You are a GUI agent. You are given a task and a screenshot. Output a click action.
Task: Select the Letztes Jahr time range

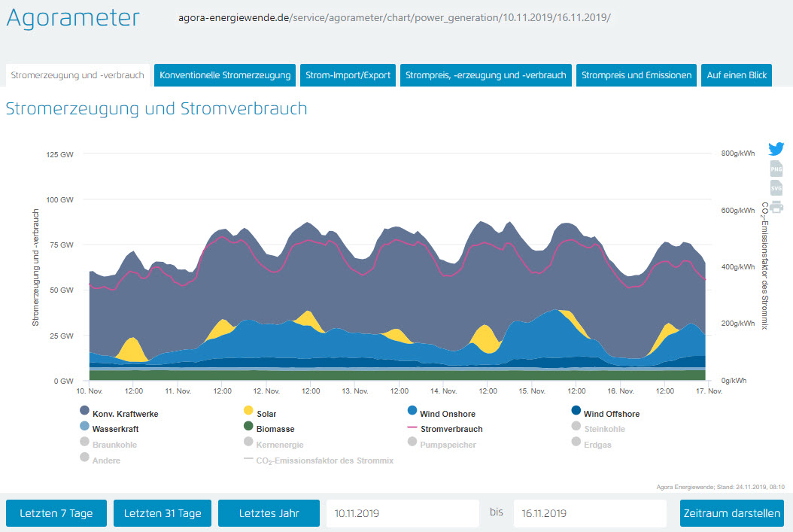(269, 513)
